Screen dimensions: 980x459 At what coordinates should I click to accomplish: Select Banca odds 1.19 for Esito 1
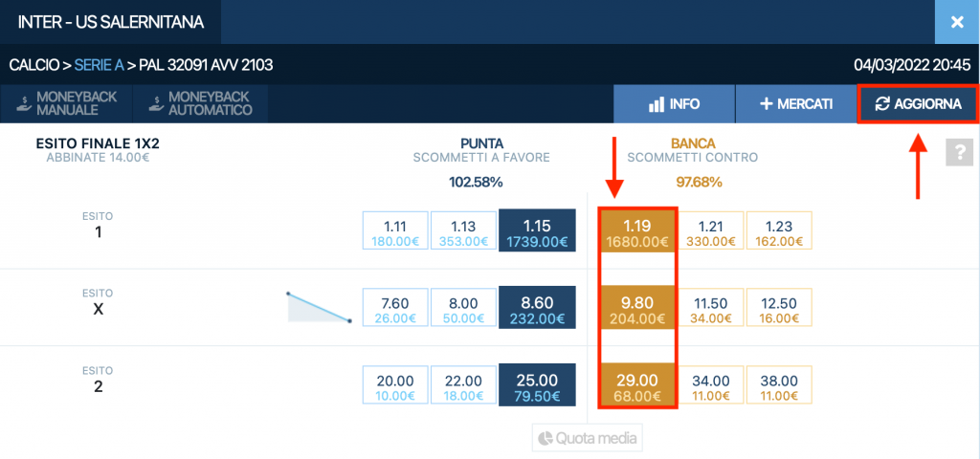coord(637,233)
